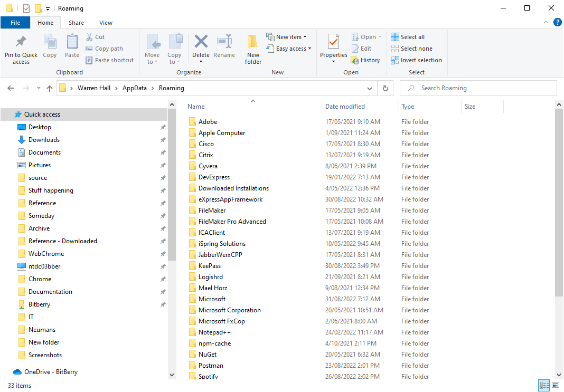The image size is (564, 392).
Task: Click Invert selection in ribbon
Action: [x=416, y=60]
